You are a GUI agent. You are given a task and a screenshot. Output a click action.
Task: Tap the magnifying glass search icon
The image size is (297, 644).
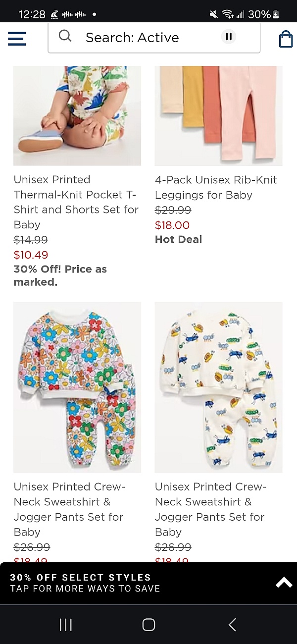65,36
